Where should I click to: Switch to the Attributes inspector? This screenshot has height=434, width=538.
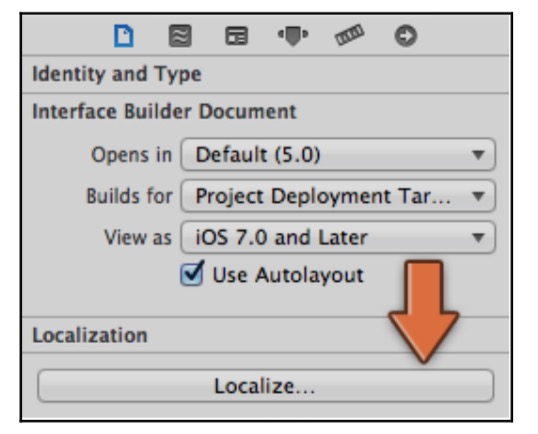point(293,36)
